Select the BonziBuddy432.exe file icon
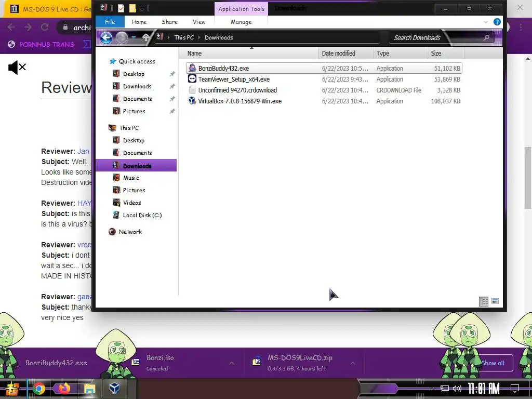 [192, 68]
